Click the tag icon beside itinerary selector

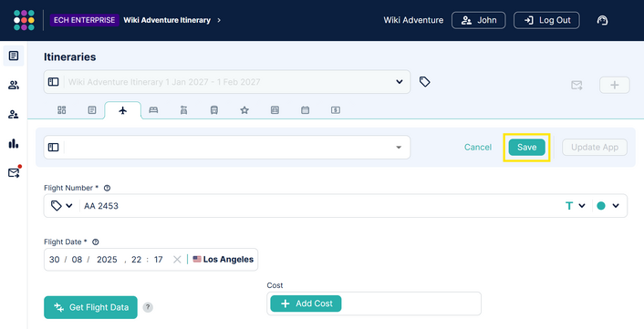coord(425,82)
